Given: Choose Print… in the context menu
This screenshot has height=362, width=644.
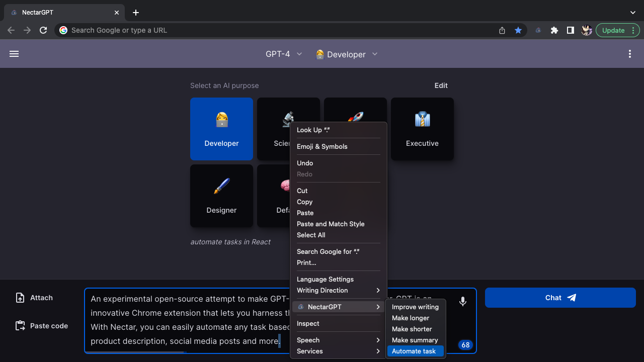Looking at the screenshot, I should [x=339, y=262].
